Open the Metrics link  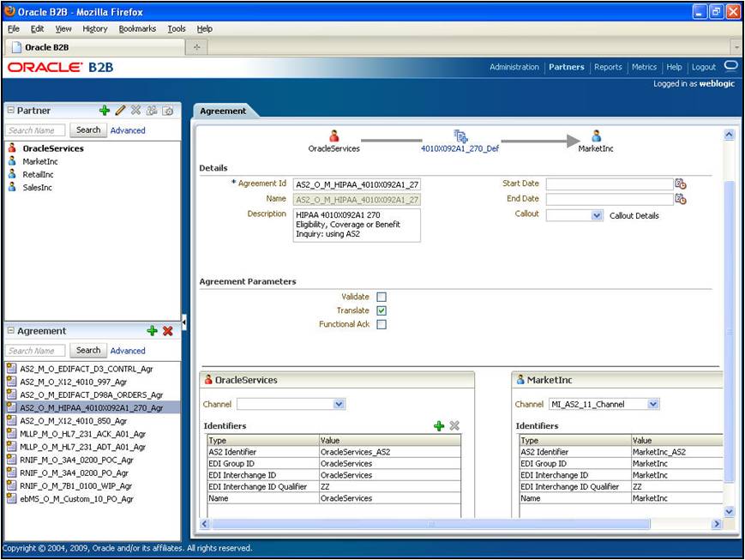644,67
